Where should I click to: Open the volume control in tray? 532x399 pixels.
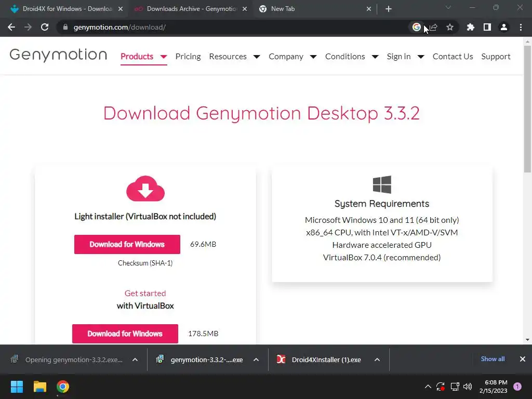point(468,387)
